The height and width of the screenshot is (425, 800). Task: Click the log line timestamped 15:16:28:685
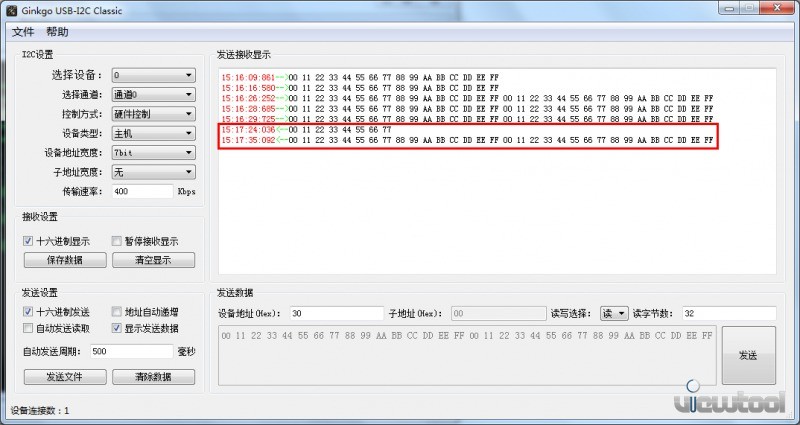pos(467,109)
